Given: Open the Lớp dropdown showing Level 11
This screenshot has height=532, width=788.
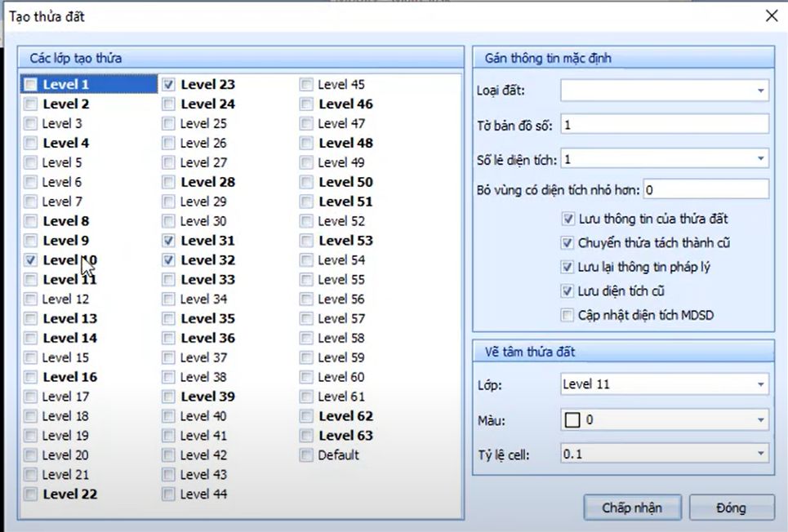Looking at the screenshot, I should [761, 384].
